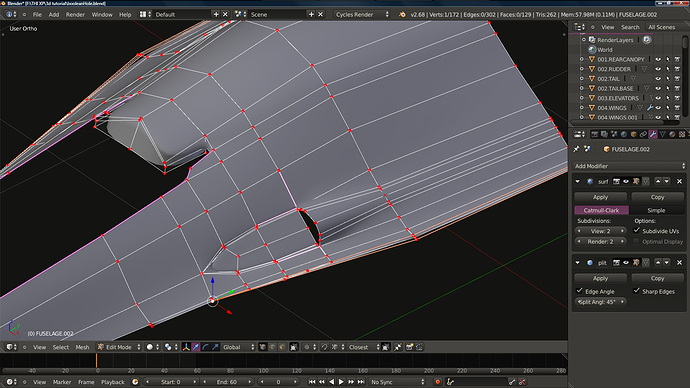Hide 001.REARCANOPY with its eye icon
Viewport: 690px width, 388px height.
[x=658, y=59]
